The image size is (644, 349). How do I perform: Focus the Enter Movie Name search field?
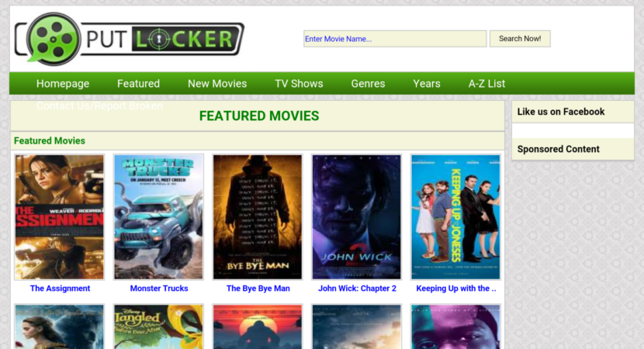pos(395,39)
